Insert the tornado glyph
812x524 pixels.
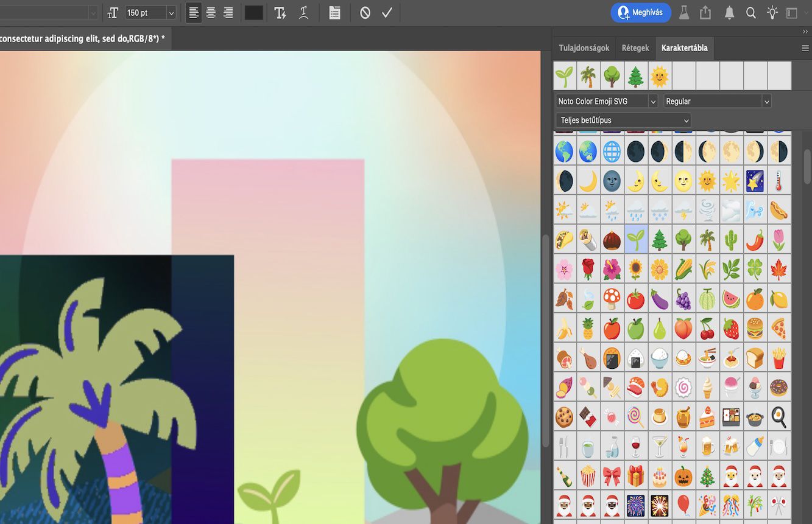pos(707,211)
